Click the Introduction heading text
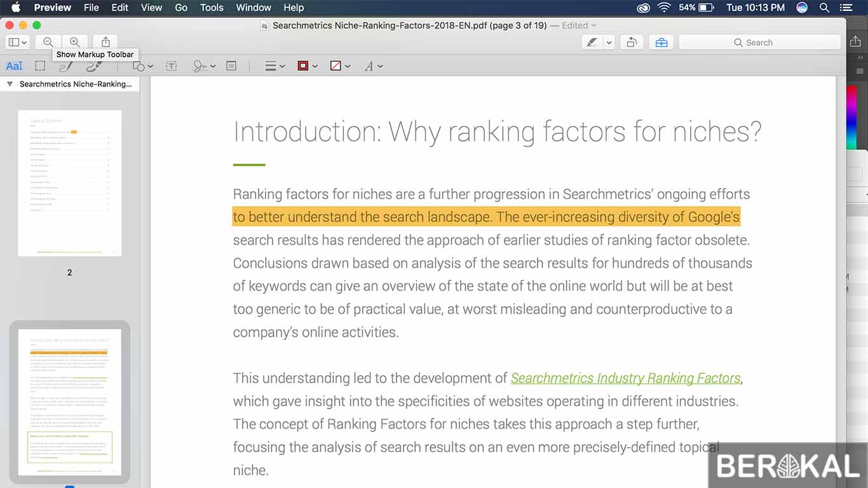The height and width of the screenshot is (488, 868). 498,132
